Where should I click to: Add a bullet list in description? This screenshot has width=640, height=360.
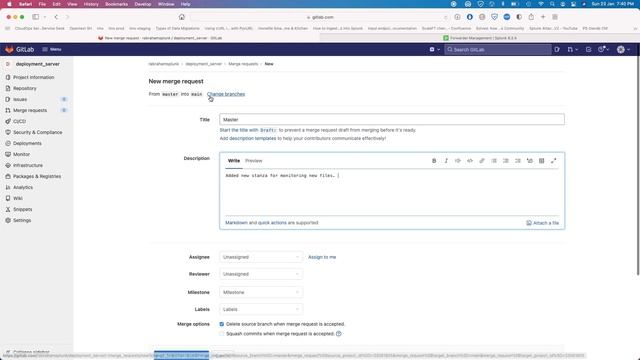pyautogui.click(x=494, y=161)
